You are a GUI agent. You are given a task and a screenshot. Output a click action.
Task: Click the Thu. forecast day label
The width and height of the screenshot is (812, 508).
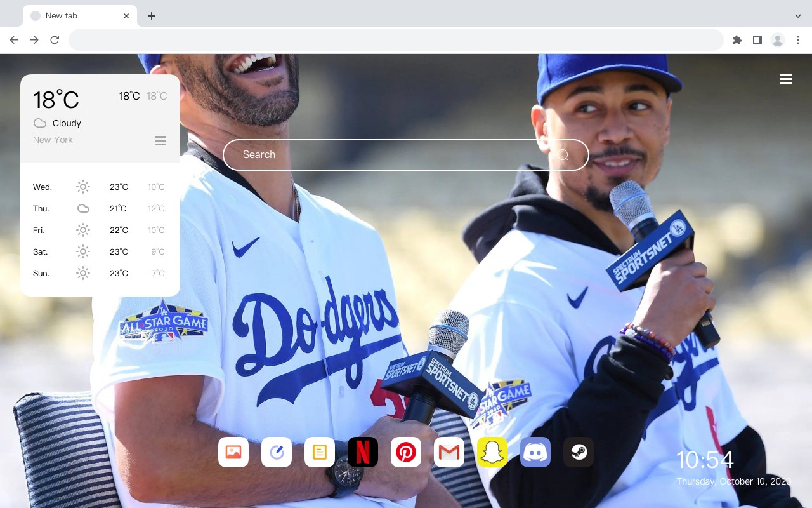click(x=41, y=208)
